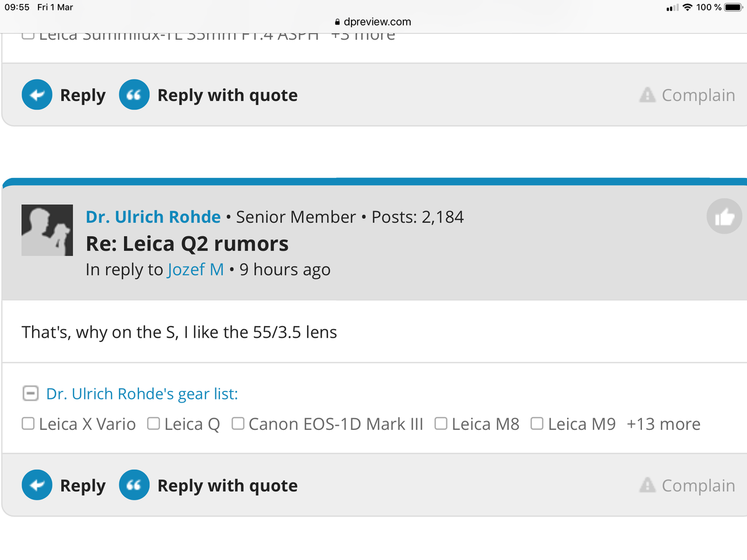Click the lower quote-mark icon

[x=134, y=485]
